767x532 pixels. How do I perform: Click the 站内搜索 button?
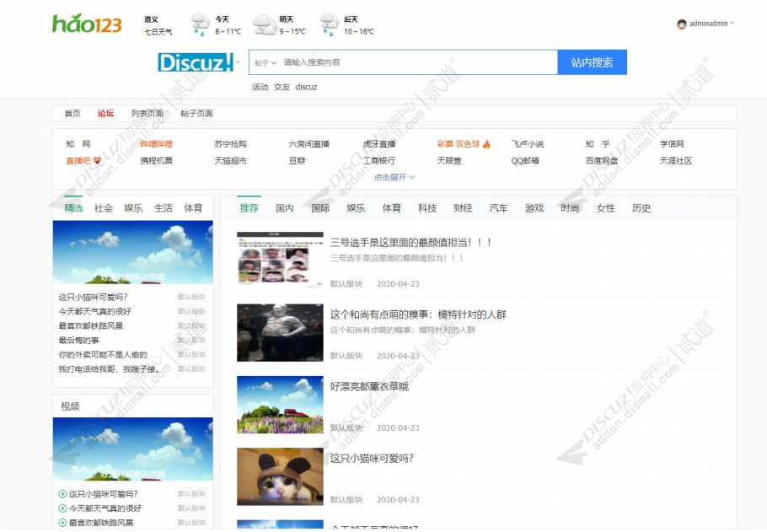click(592, 62)
